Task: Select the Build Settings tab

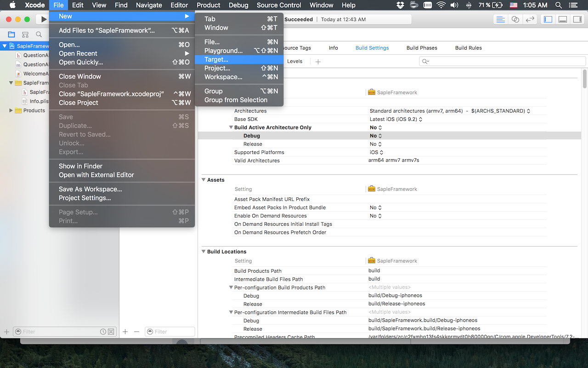Action: (x=372, y=48)
